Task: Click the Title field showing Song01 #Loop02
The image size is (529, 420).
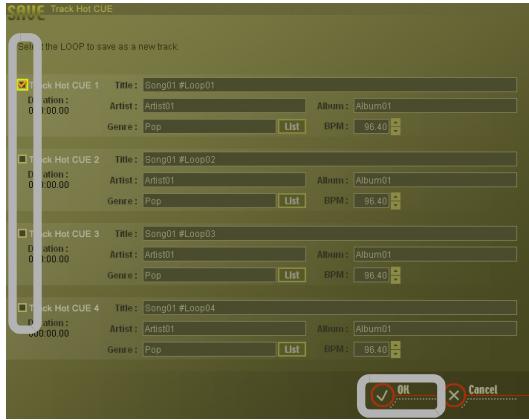Action: click(x=330, y=159)
